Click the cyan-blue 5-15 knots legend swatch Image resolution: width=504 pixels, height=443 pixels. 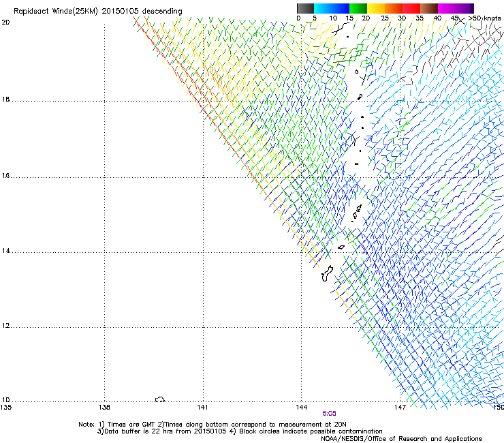click(332, 8)
